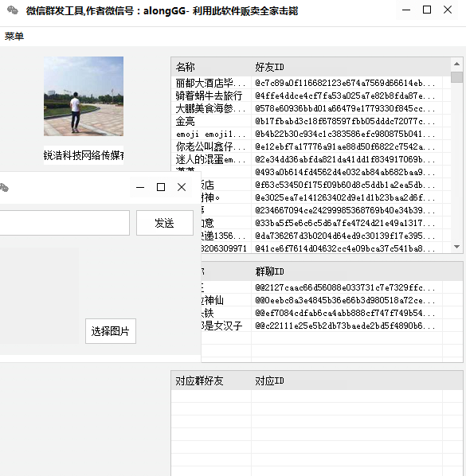Viewport: 466px width, 476px height.
Task: Click the 发送 button
Action: (165, 223)
